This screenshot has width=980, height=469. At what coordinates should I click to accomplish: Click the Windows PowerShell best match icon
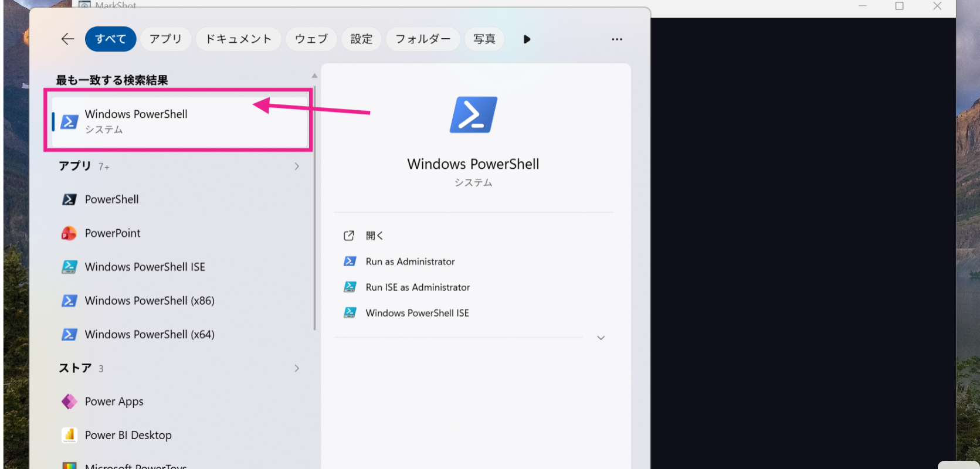pyautogui.click(x=69, y=122)
